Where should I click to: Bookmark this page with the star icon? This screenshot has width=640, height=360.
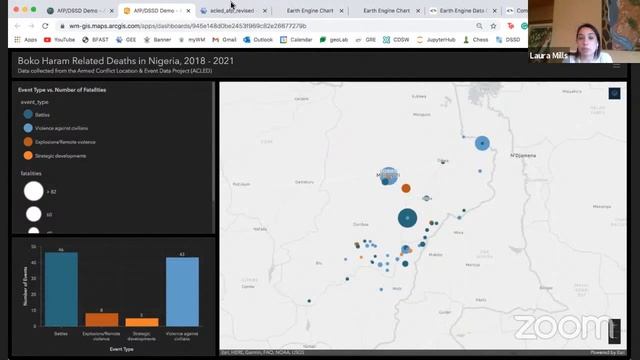493,26
